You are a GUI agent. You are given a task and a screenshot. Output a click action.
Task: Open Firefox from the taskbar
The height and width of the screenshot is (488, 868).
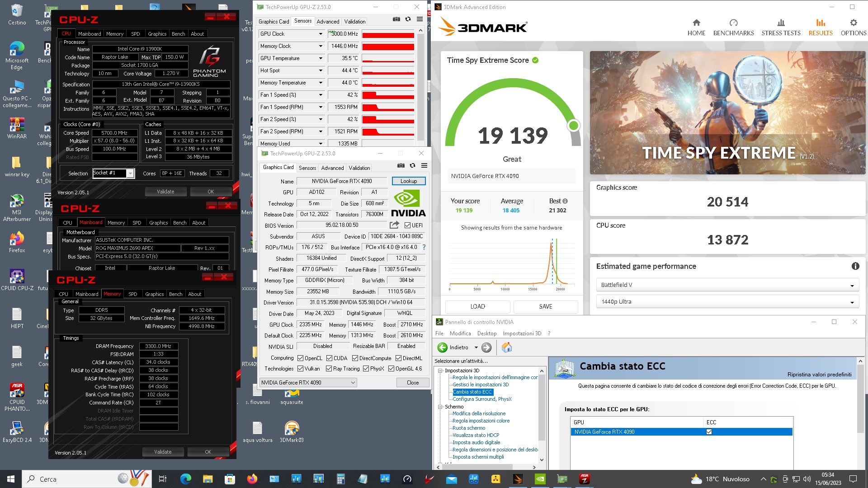coord(252,479)
